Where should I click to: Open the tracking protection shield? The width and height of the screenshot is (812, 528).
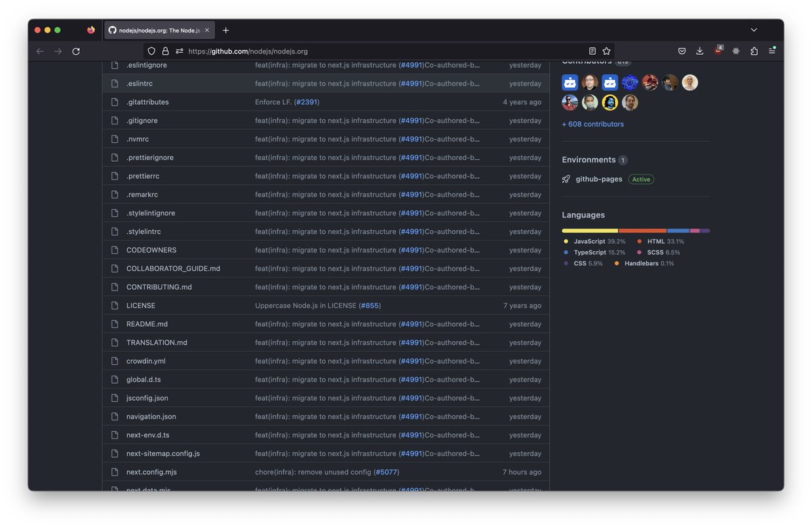(x=152, y=51)
